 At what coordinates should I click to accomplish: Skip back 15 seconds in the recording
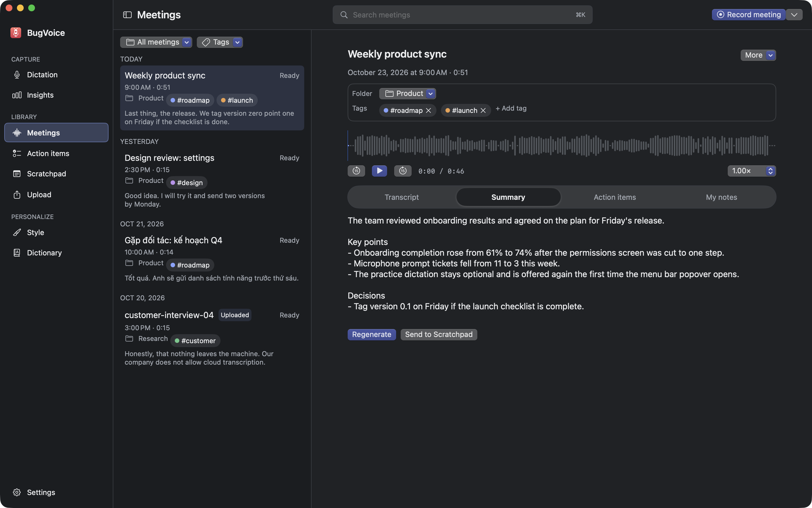[x=356, y=171]
